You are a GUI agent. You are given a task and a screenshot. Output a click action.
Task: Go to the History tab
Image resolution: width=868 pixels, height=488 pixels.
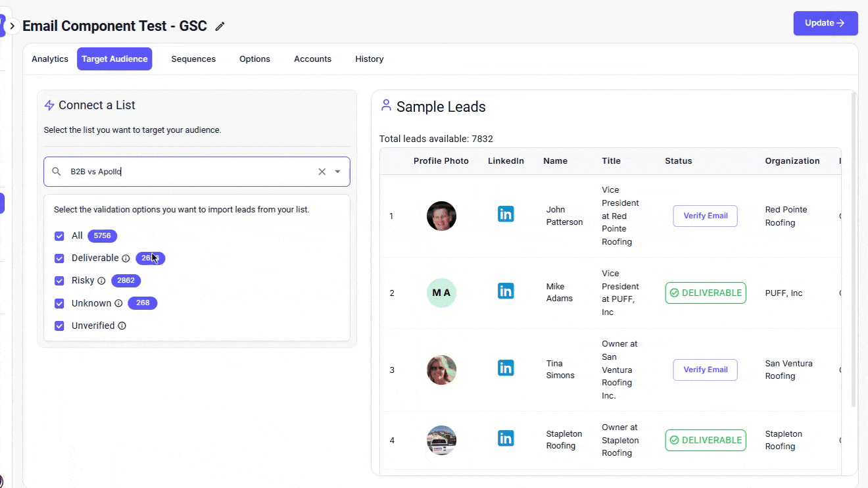(x=370, y=59)
